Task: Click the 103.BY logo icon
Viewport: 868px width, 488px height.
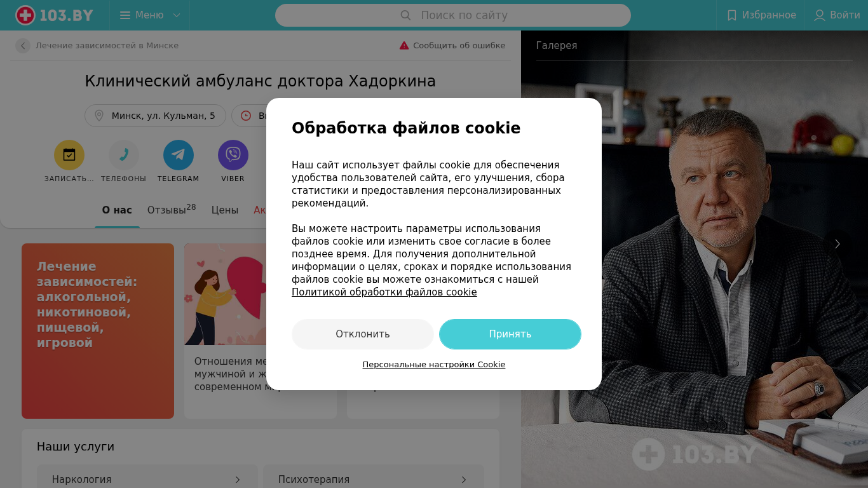Action: [25, 15]
